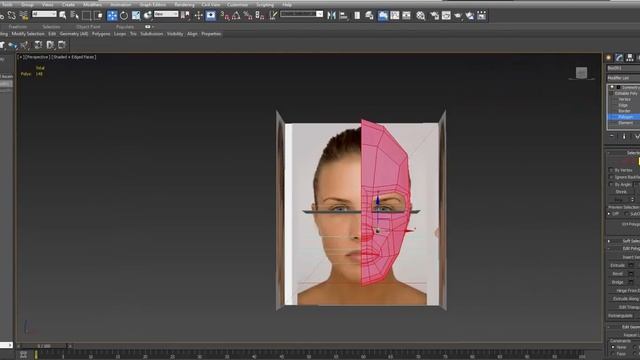Open the Modifiers menu

(92, 4)
